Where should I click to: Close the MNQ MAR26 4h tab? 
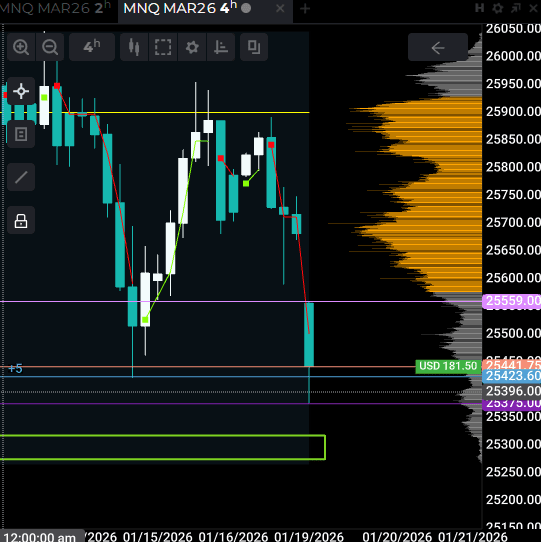280,9
